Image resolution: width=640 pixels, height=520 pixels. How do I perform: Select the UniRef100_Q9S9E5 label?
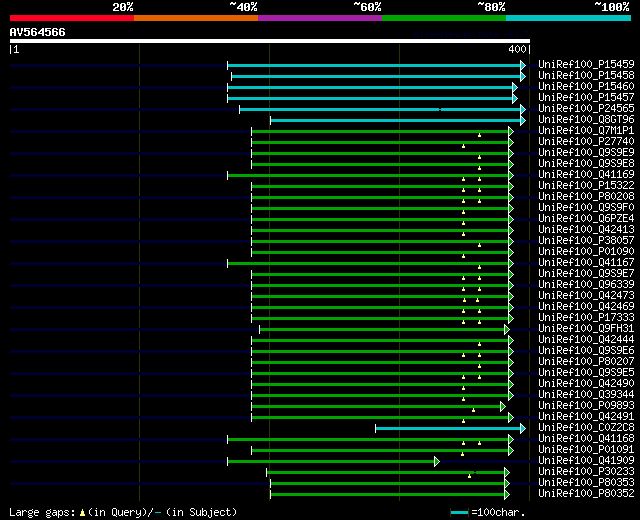tap(586, 373)
